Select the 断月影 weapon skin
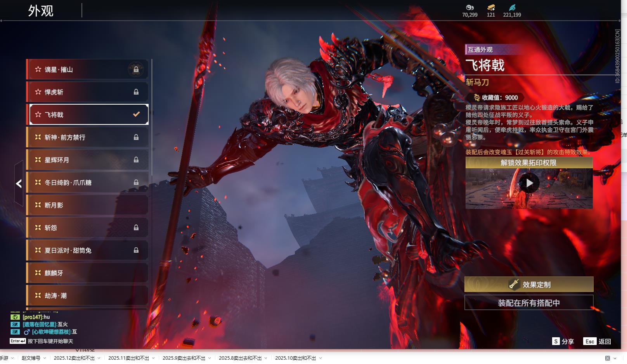 (87, 205)
